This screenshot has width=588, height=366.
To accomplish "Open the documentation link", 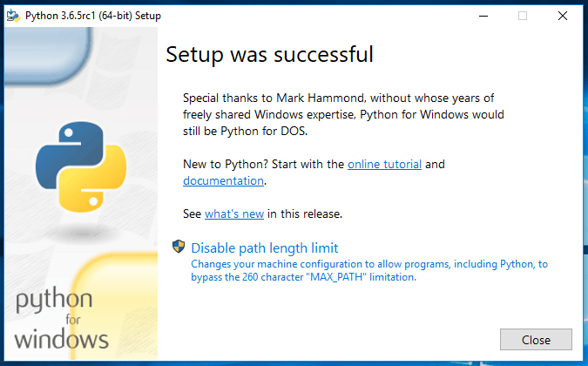I will tap(223, 181).
